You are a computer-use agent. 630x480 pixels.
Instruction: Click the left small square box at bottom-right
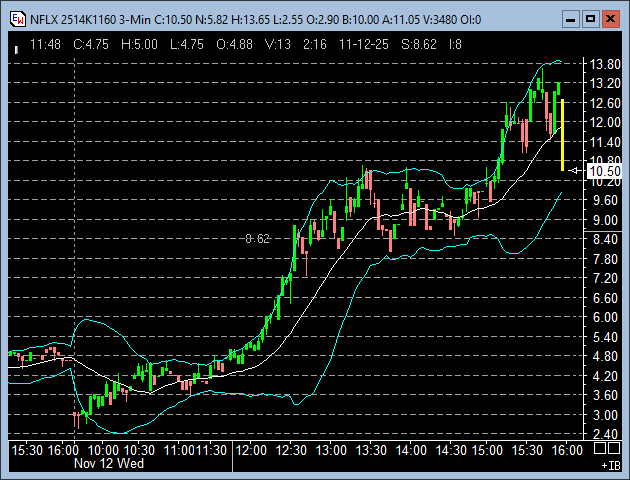coord(601,447)
